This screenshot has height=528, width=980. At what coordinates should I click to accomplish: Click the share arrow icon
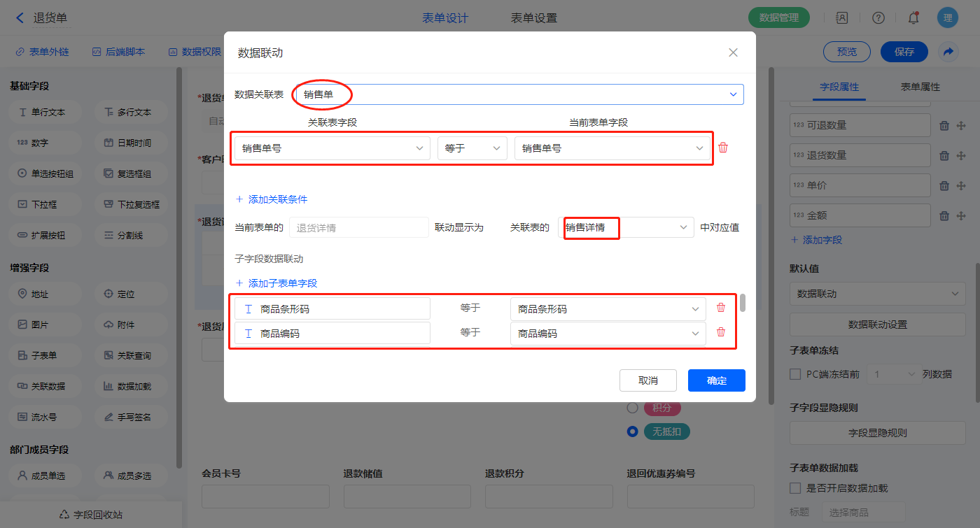948,52
